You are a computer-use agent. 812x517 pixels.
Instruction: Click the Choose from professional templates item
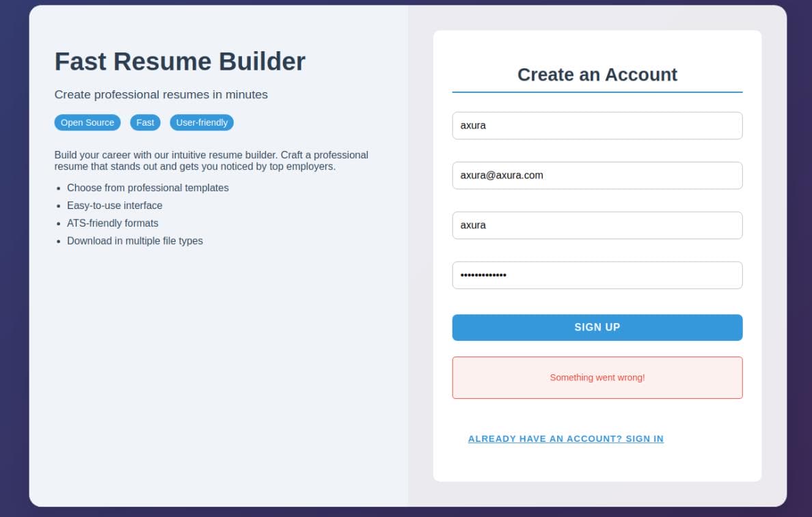(148, 188)
